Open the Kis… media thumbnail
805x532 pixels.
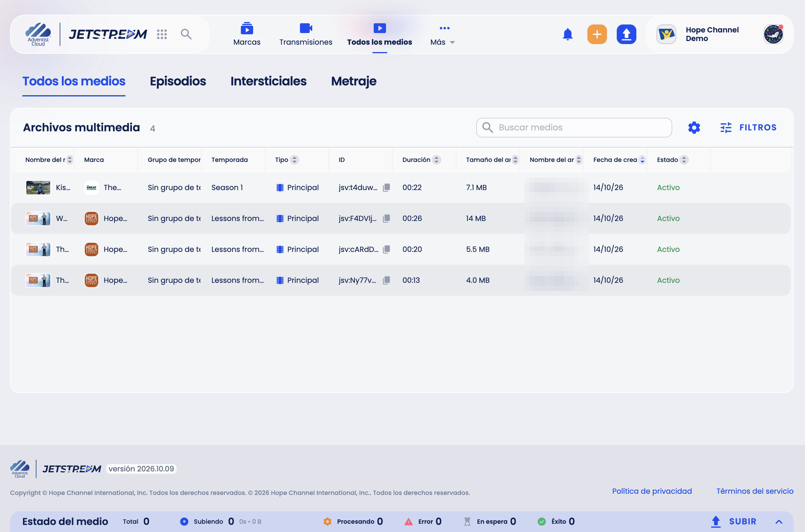point(38,188)
